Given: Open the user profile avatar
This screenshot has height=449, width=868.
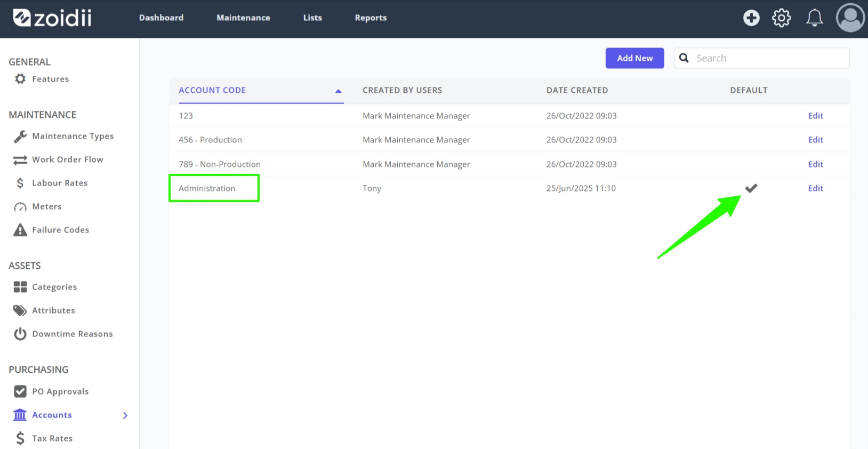Looking at the screenshot, I should pos(850,18).
